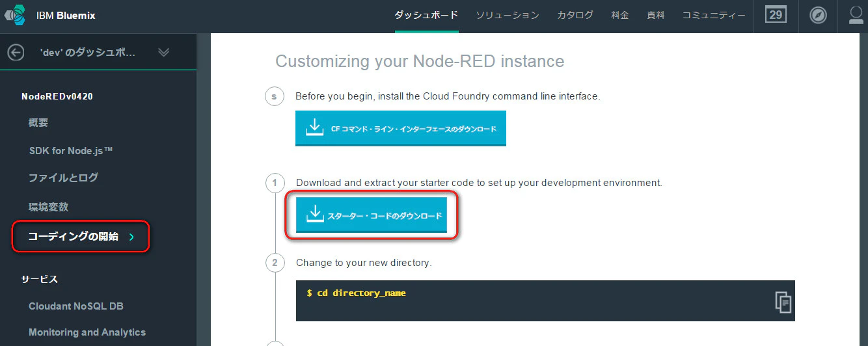
Task: Open the カタログ menu
Action: point(575,15)
